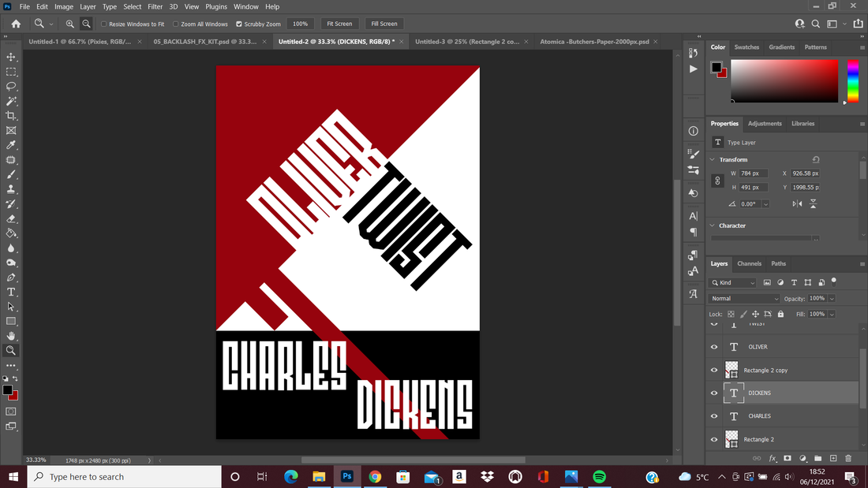Select the Rectangle shape tool

coord(11,322)
